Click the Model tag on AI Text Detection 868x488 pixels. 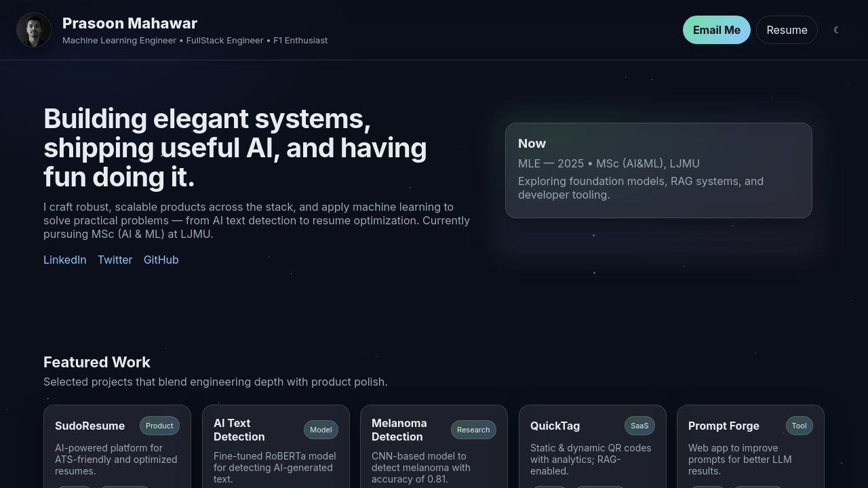[321, 430]
